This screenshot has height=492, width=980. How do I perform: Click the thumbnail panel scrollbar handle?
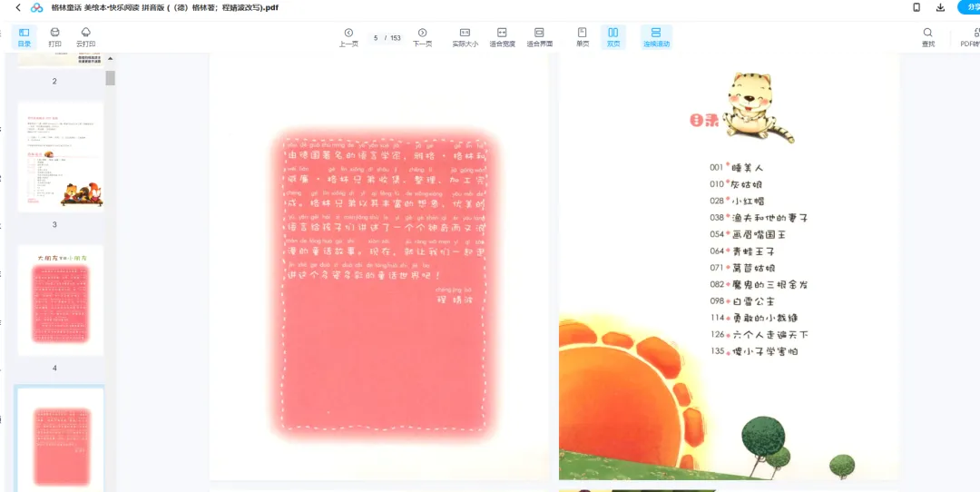pyautogui.click(x=110, y=78)
